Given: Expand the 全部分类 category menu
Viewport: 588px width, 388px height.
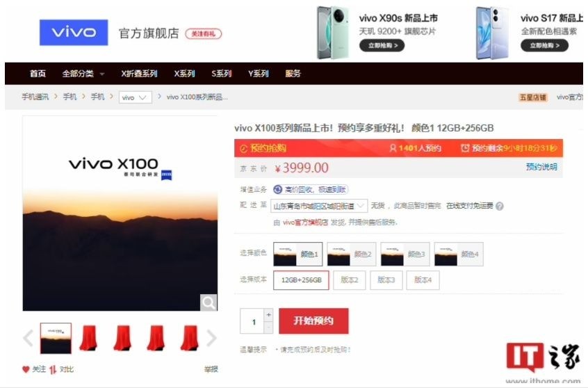Looking at the screenshot, I should tap(83, 74).
